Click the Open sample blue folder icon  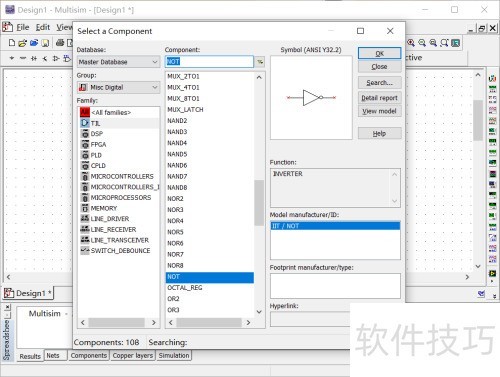[34, 43]
